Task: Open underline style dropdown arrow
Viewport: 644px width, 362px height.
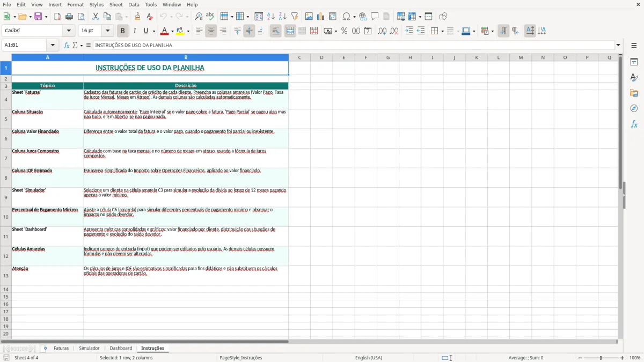Action: (153, 31)
